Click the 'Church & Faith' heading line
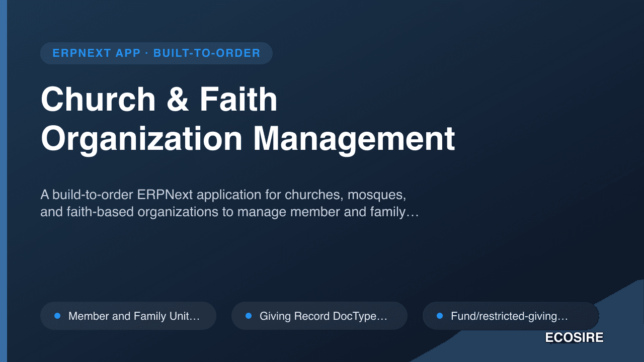The image size is (644, 362). (x=159, y=99)
